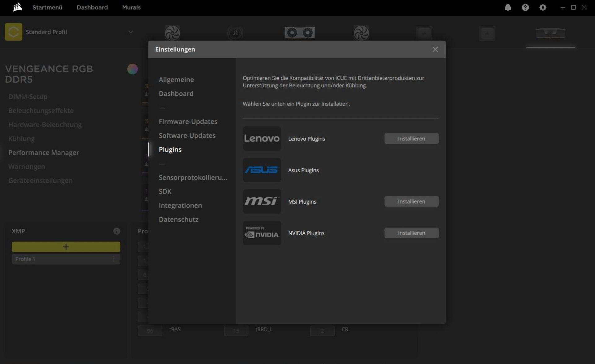Add new XMP profile with plus button

click(66, 247)
